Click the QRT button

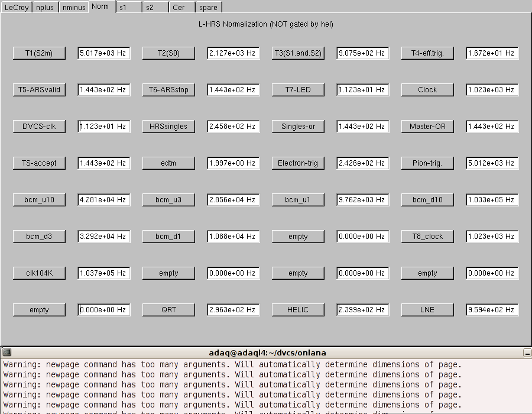(x=168, y=310)
